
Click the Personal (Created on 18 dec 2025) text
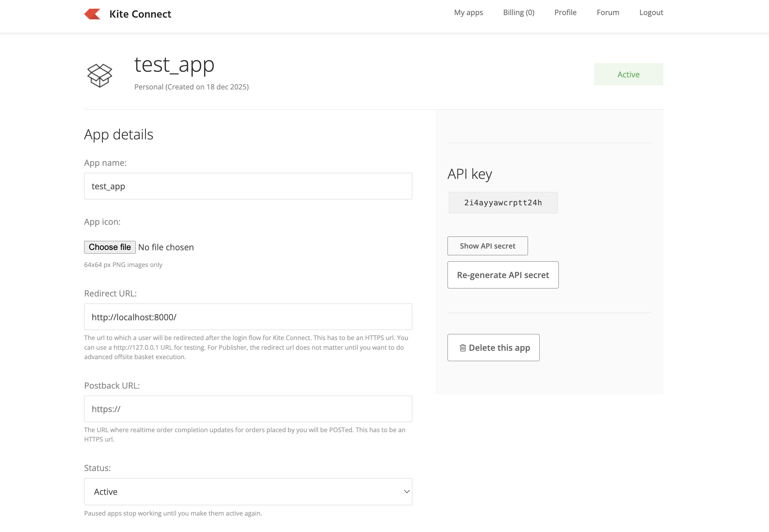[191, 87]
